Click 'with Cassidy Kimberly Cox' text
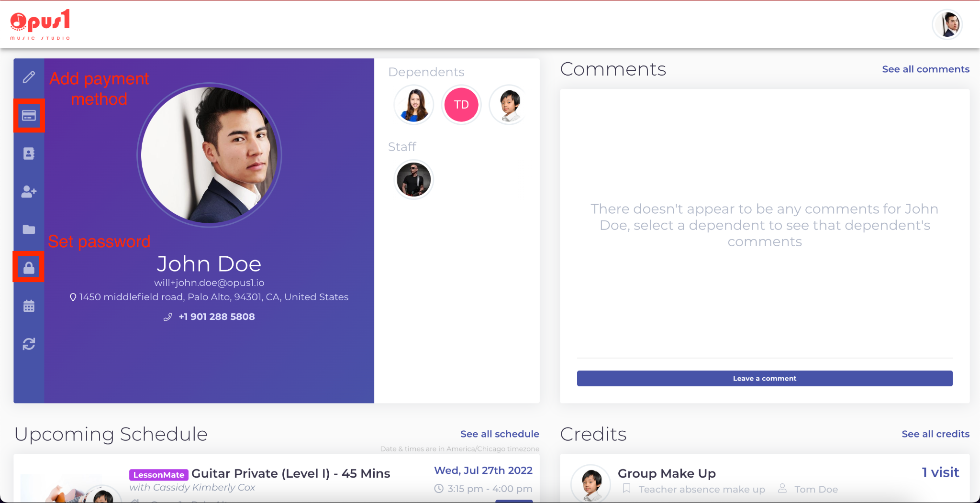 [x=192, y=487]
